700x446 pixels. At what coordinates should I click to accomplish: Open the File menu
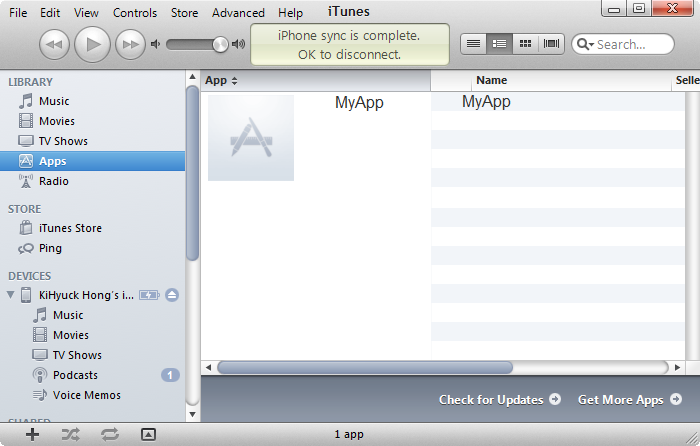pos(18,13)
